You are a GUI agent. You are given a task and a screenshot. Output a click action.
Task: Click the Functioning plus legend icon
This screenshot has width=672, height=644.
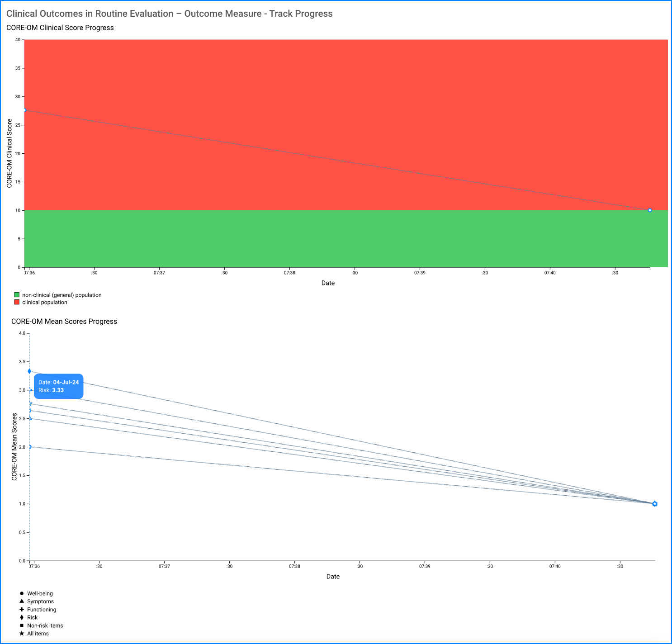click(x=22, y=609)
